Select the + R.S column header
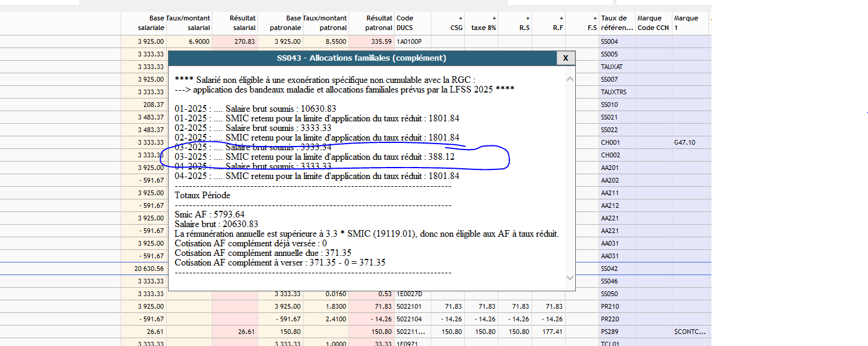Image resolution: width=868 pixels, height=346 pixels. point(515,23)
